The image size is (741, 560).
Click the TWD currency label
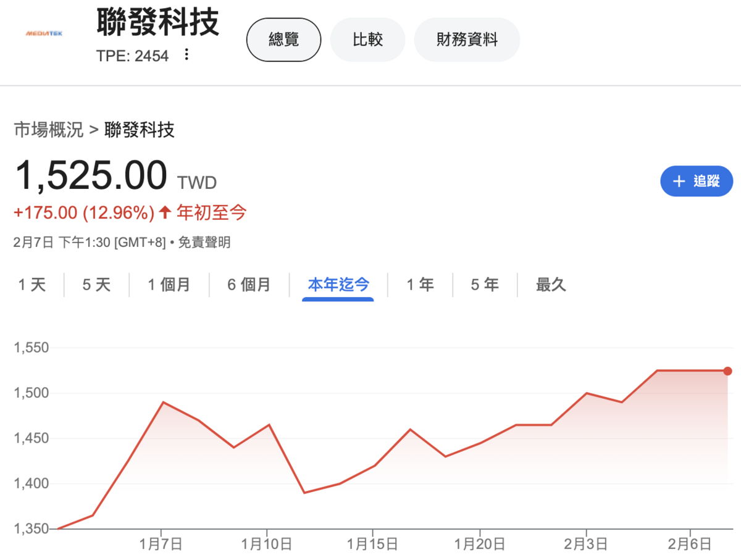pyautogui.click(x=197, y=183)
